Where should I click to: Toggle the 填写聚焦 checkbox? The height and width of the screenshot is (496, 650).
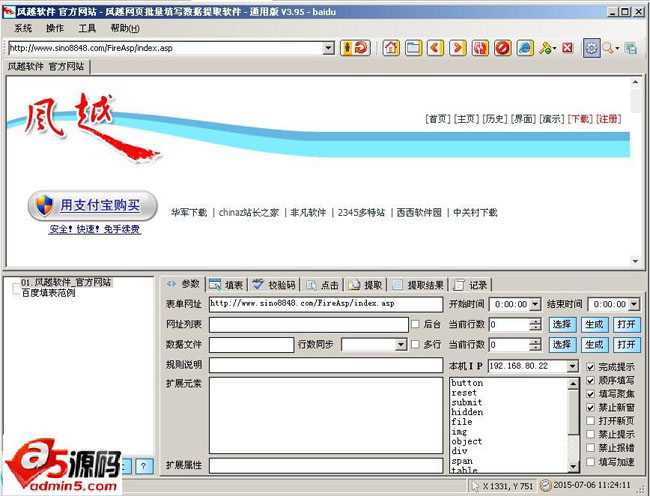[x=591, y=394]
